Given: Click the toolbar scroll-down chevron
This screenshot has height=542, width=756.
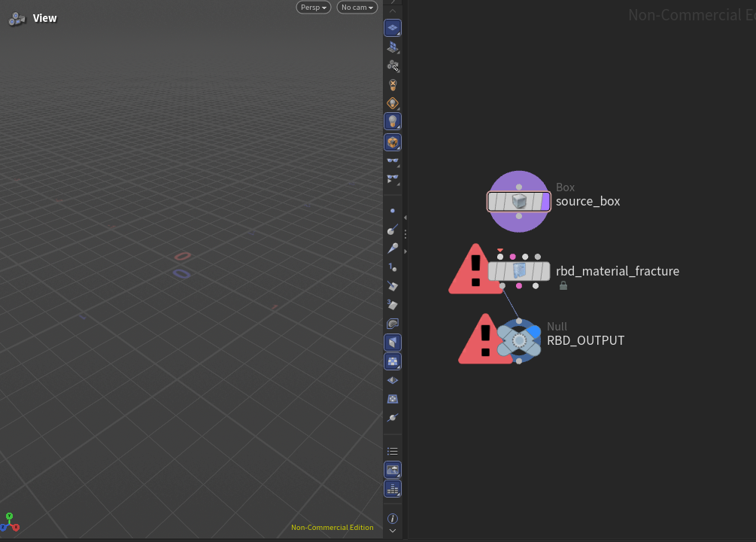Looking at the screenshot, I should tap(393, 531).
